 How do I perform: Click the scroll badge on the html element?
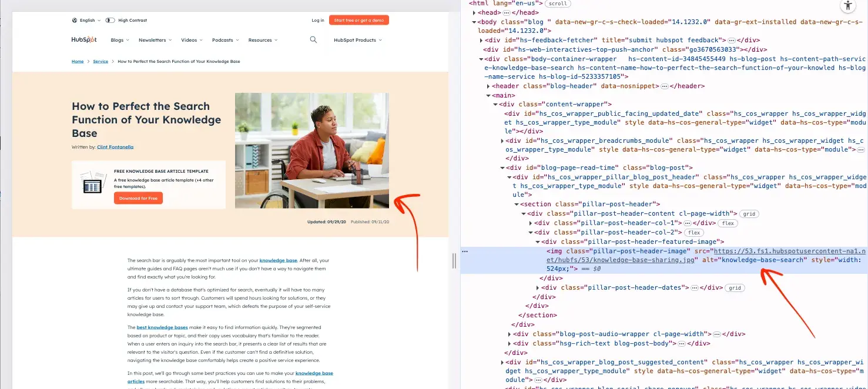(x=557, y=4)
